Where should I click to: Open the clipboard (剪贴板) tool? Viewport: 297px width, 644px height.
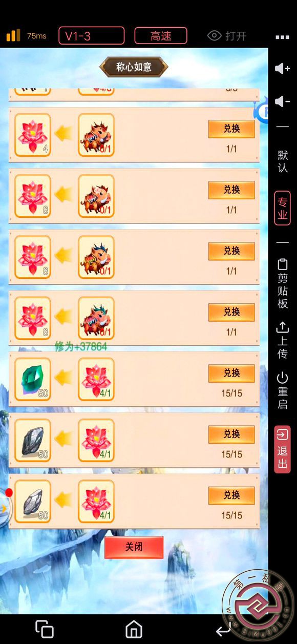click(283, 283)
